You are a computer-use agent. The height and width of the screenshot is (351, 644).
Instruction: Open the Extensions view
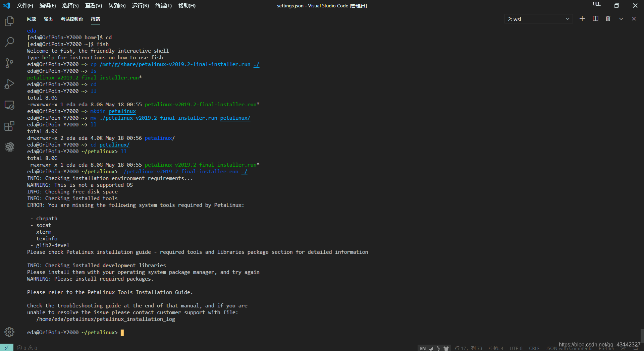click(x=9, y=126)
